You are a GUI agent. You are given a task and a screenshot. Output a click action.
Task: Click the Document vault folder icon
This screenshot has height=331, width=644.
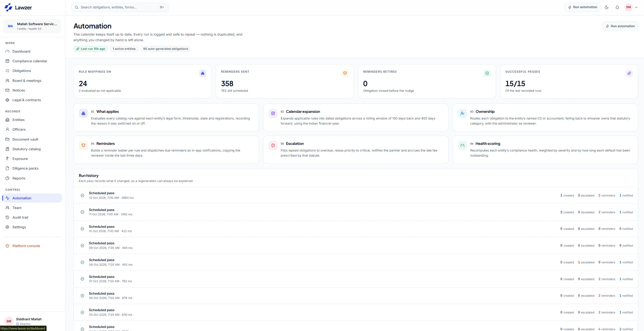pyautogui.click(x=7, y=139)
